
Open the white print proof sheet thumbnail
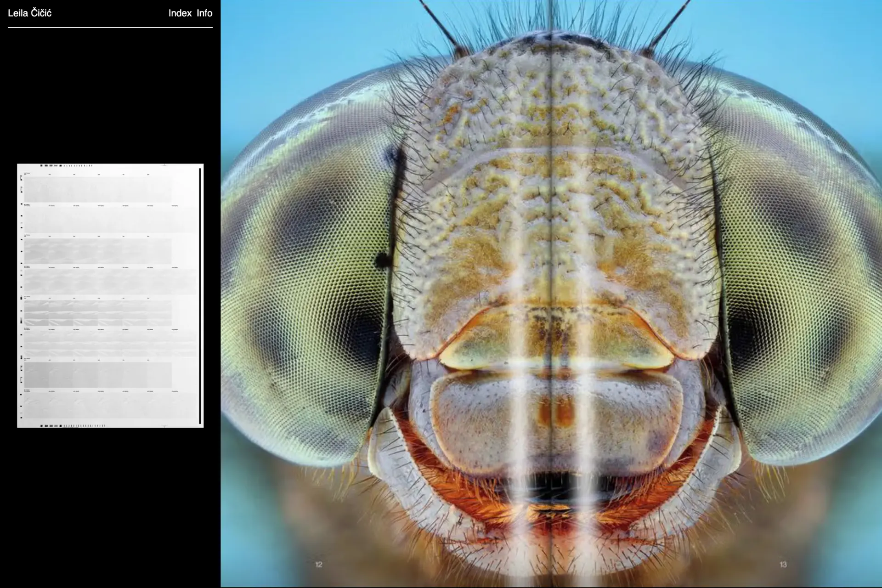pyautogui.click(x=110, y=295)
